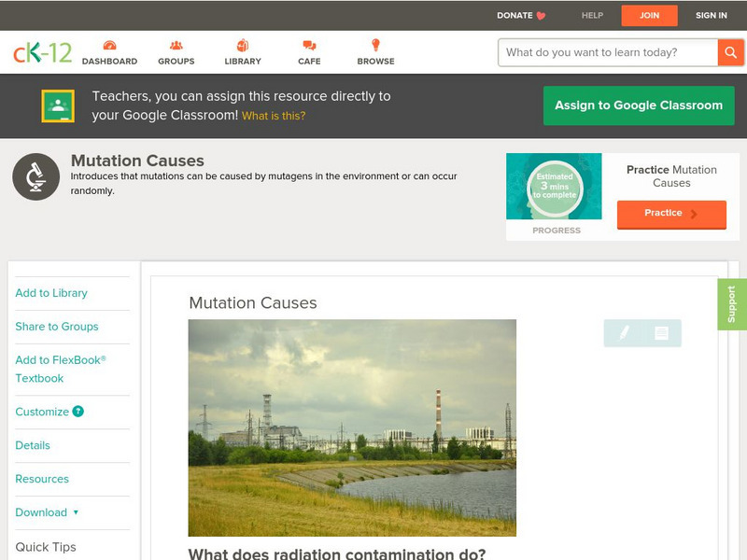Viewport: 747px width, 560px height.
Task: Click the search input field
Action: (608, 52)
